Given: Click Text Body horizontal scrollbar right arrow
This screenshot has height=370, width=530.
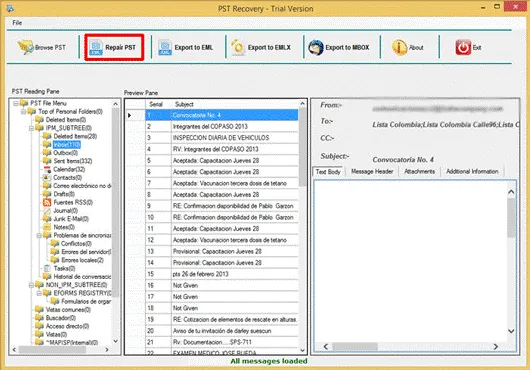Looking at the screenshot, I should [x=496, y=346].
